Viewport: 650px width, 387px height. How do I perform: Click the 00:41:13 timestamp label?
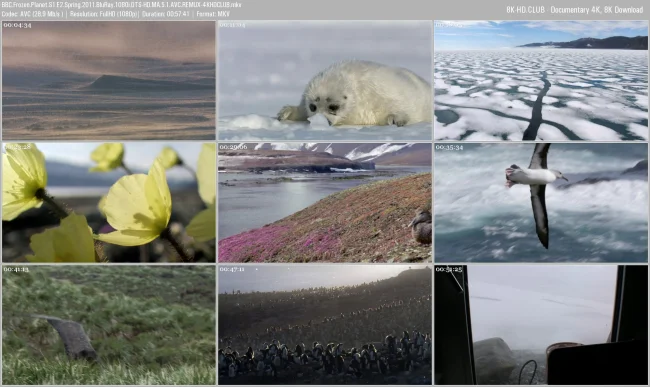16,269
